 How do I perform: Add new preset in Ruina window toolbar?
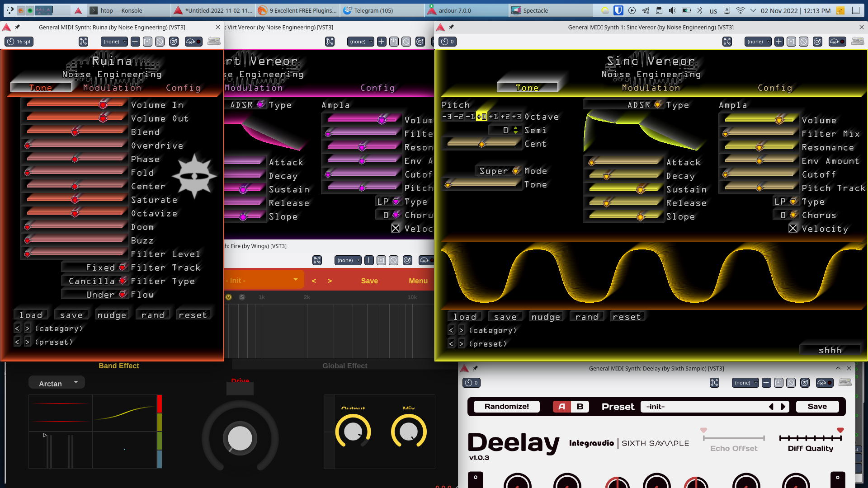pos(135,42)
